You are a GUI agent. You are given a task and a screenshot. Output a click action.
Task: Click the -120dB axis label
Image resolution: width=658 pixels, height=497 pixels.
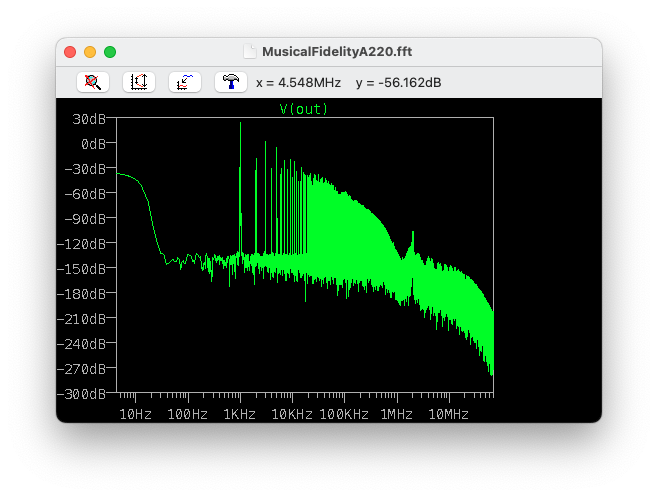(81, 244)
